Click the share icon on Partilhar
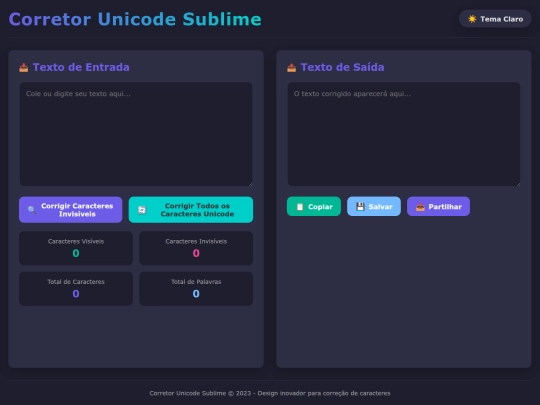This screenshot has width=540, height=405. [x=420, y=207]
